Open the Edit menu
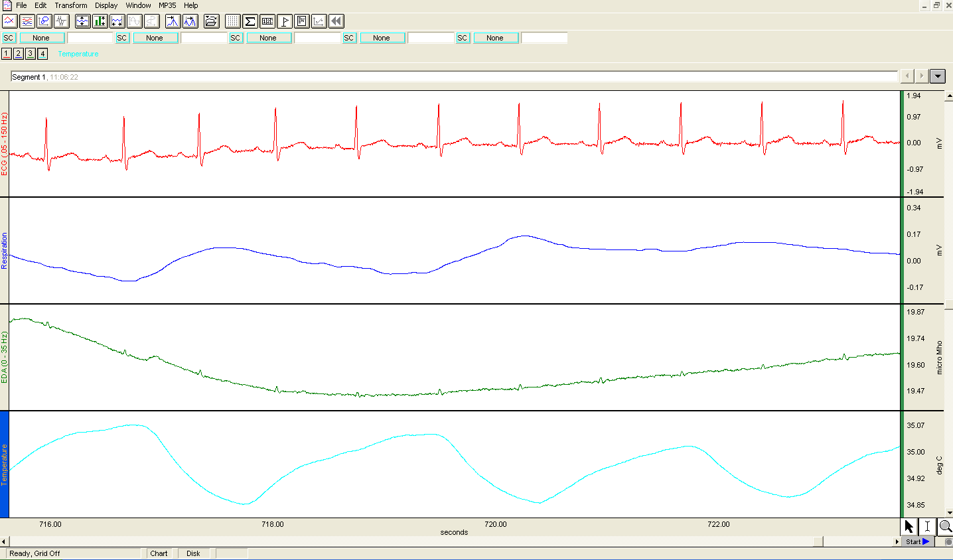This screenshot has width=953, height=560. [40, 5]
